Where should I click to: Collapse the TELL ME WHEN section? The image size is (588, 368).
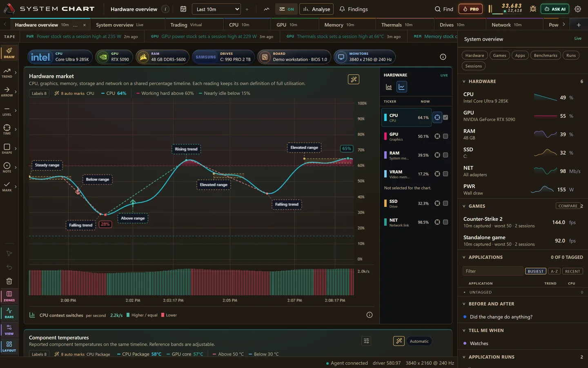464,330
